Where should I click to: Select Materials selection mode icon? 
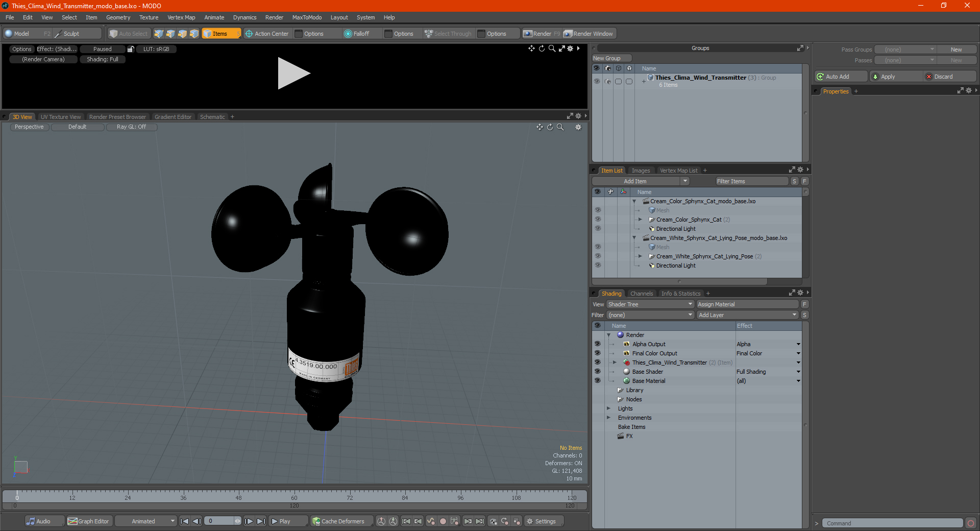[194, 34]
